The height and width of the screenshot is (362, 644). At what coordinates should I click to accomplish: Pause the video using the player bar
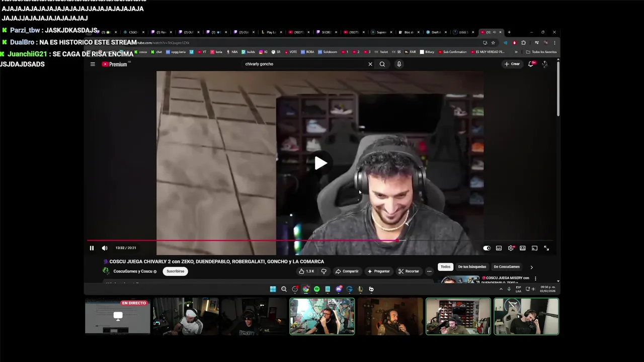[92, 248]
